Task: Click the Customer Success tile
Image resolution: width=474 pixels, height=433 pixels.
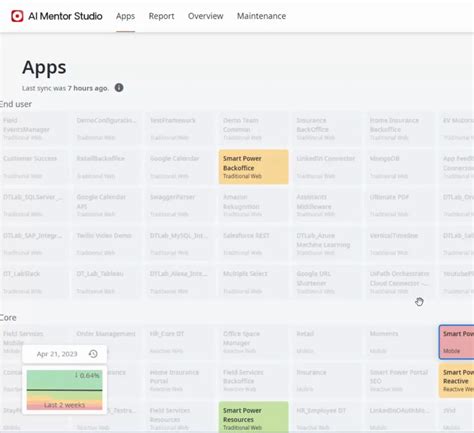Action: point(34,167)
